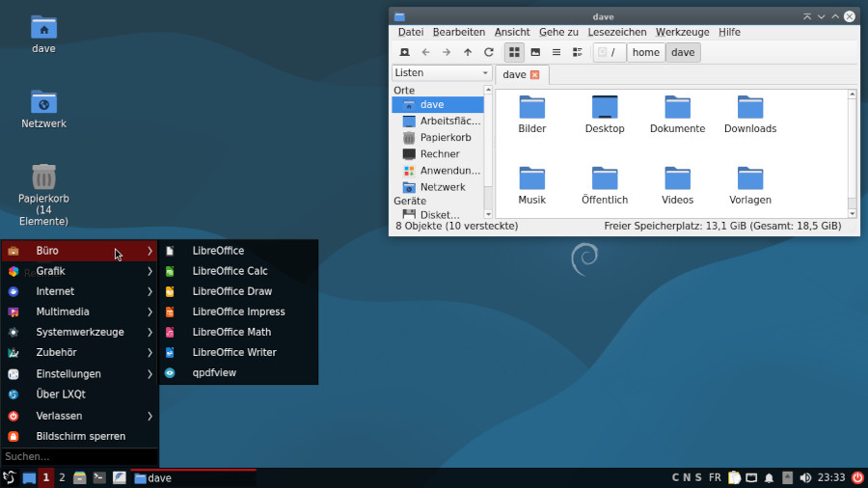Open Über LXQt menu entry
The height and width of the screenshot is (488, 868).
click(80, 394)
